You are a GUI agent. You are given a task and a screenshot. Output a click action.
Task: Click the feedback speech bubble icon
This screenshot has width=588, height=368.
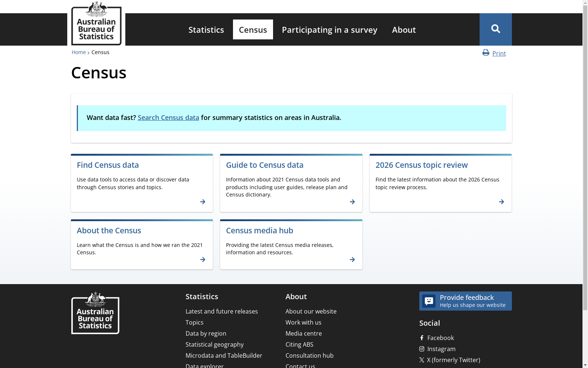coord(429,301)
